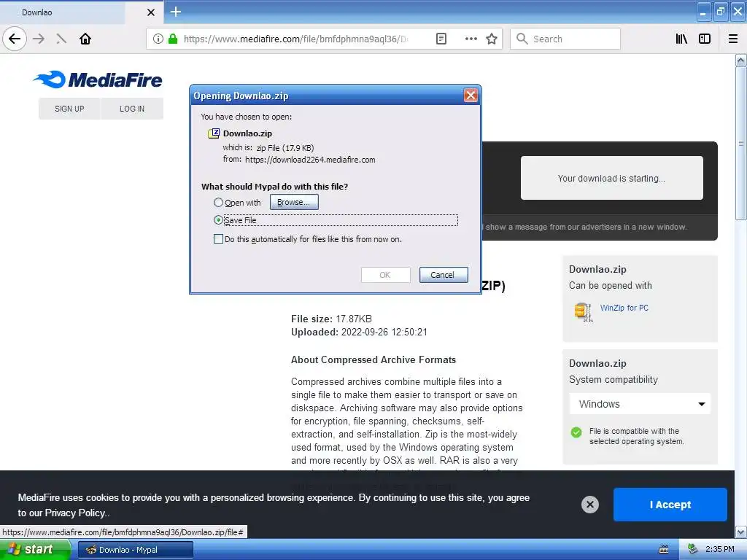The width and height of the screenshot is (747, 560).
Task: Click the WinZip archive icon
Action: coord(584,312)
